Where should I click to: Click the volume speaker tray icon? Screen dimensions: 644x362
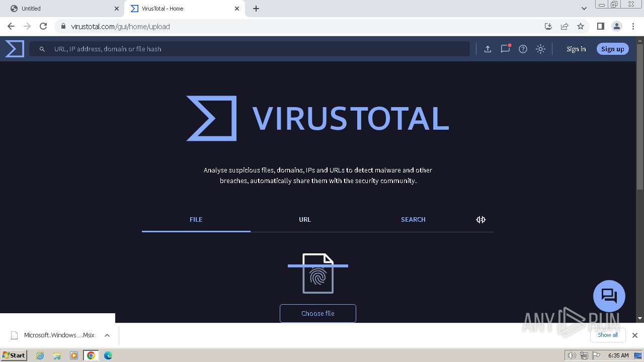coord(572,355)
